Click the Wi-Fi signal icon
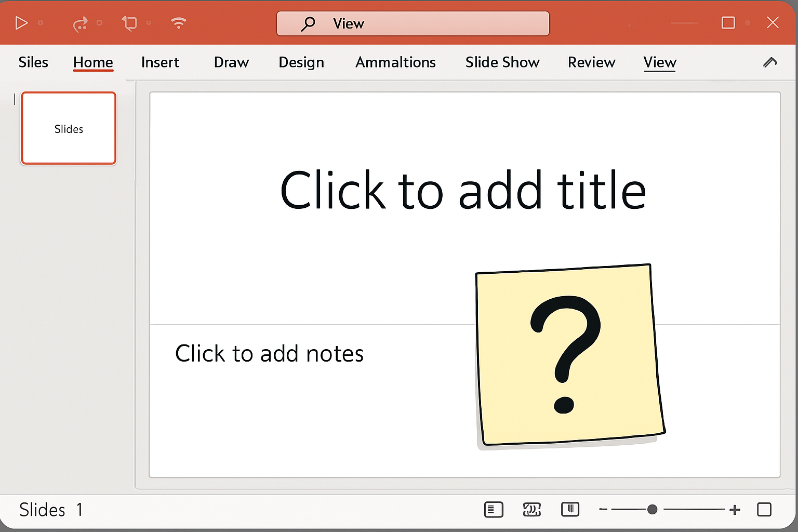Screen dimensions: 798x532 178,23
